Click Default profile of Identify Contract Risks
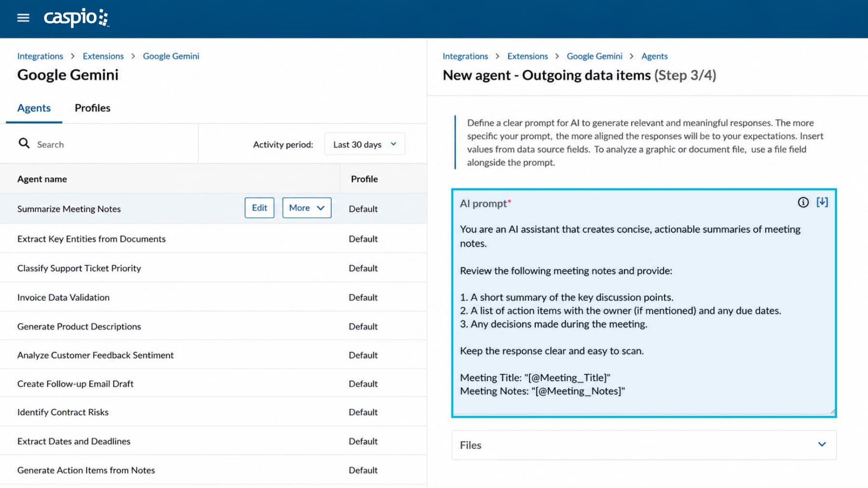The height and width of the screenshot is (488, 868). point(363,412)
